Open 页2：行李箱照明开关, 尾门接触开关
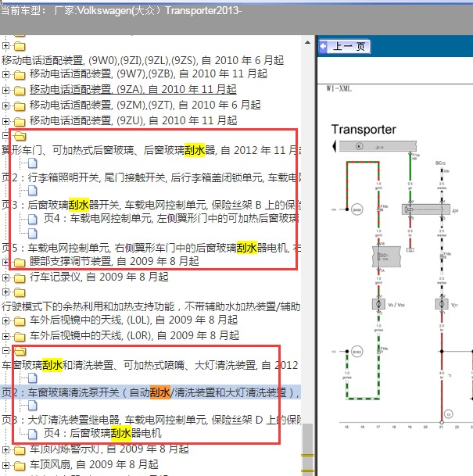The height and width of the screenshot is (476, 473). 151,177
